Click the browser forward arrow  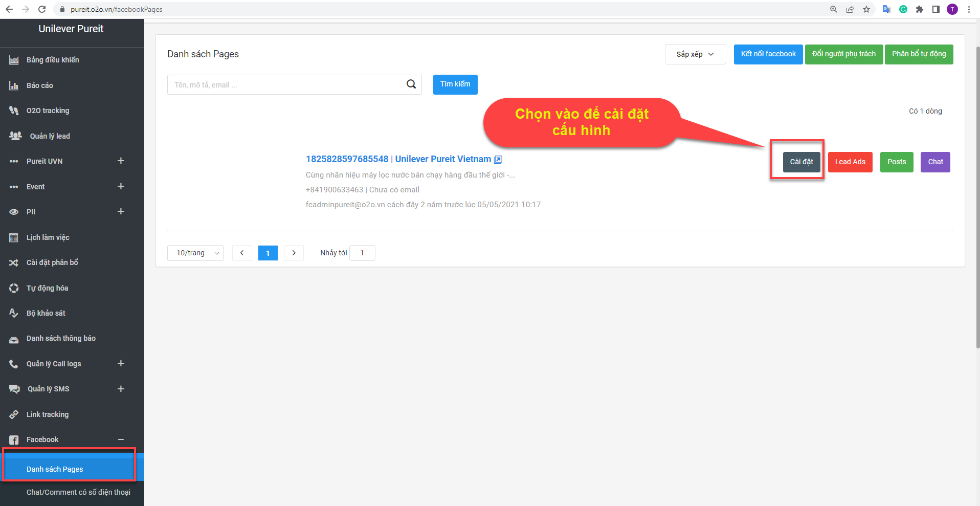[26, 9]
